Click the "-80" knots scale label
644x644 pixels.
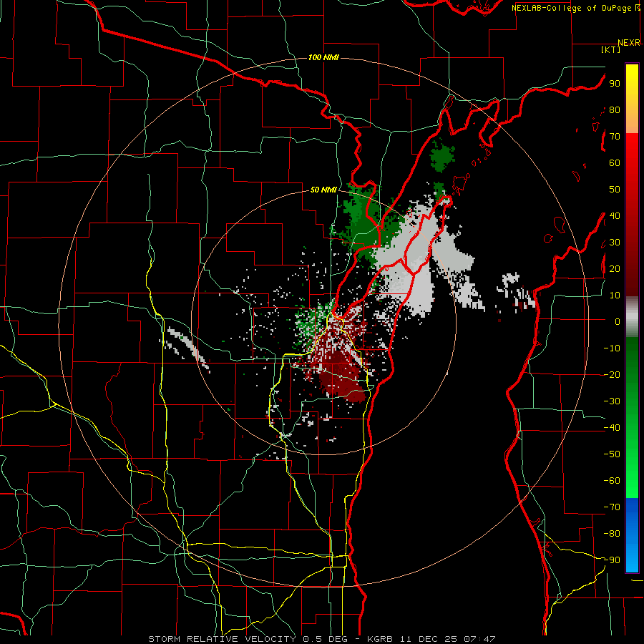click(x=612, y=534)
